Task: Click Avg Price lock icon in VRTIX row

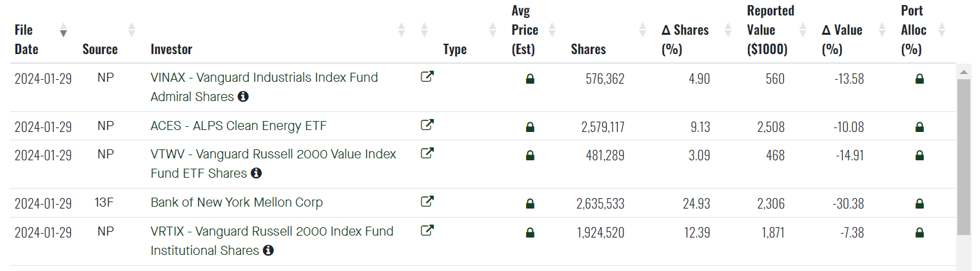Action: coord(530,232)
